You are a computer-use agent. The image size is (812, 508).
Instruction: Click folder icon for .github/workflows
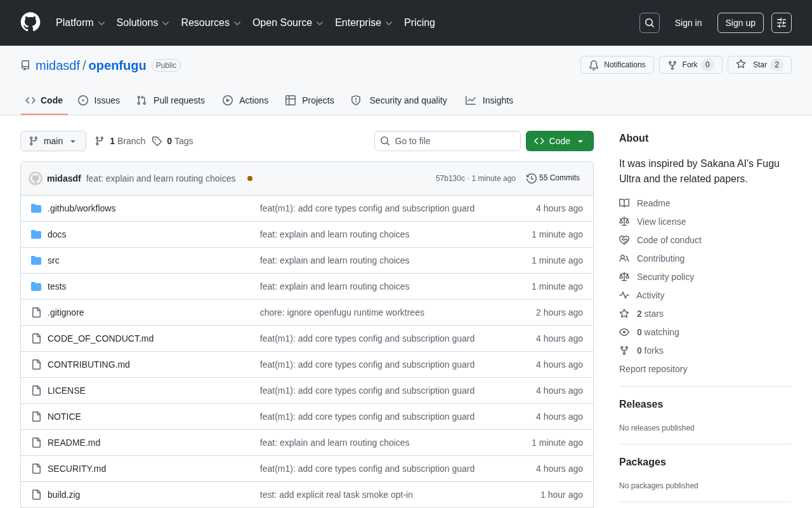click(x=36, y=208)
